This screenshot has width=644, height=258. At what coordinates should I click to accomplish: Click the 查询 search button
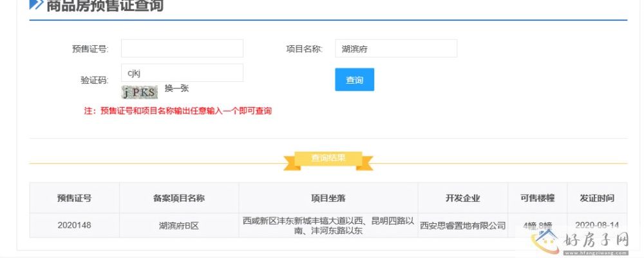coord(354,80)
